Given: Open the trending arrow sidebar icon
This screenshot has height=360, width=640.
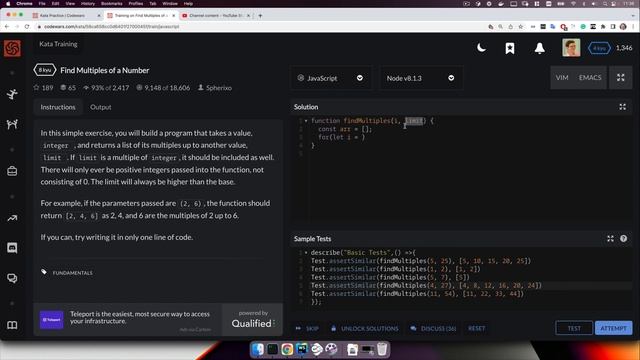Looking at the screenshot, I should click(x=12, y=218).
